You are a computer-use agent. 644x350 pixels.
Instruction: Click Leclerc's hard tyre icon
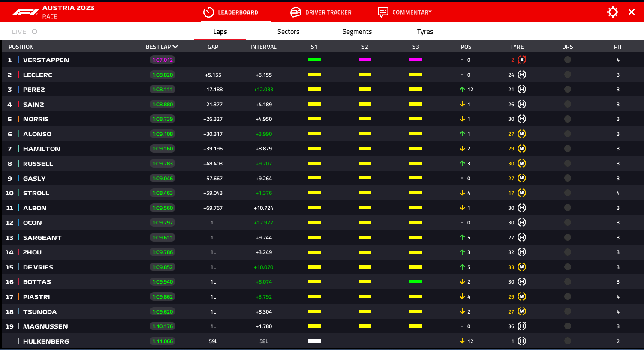tap(522, 75)
